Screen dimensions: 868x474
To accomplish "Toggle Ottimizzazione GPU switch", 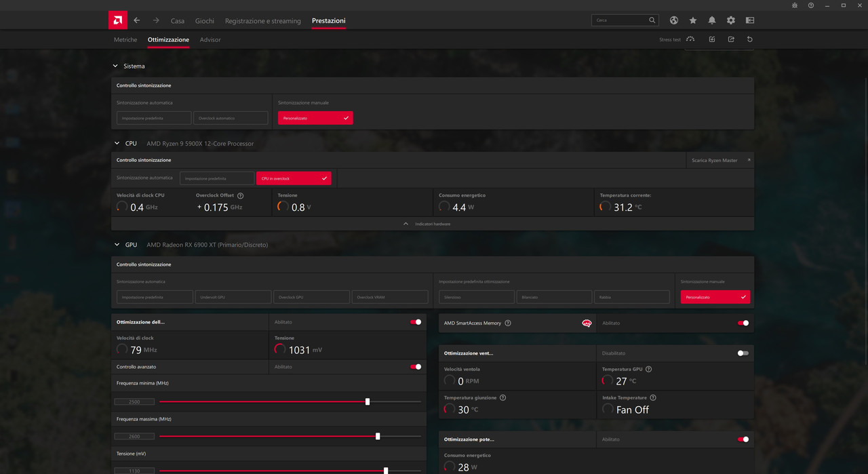I will coord(416,322).
